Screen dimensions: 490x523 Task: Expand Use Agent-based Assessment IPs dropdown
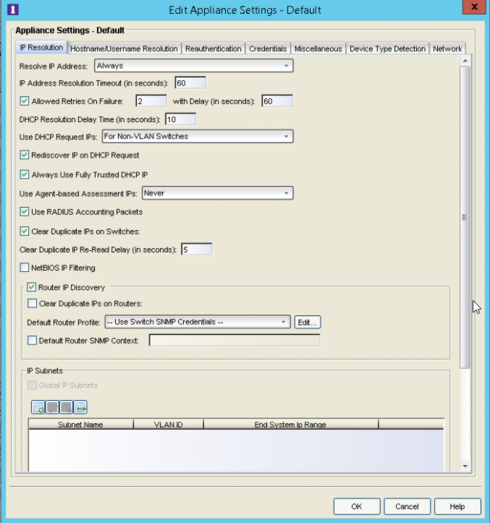pos(218,193)
